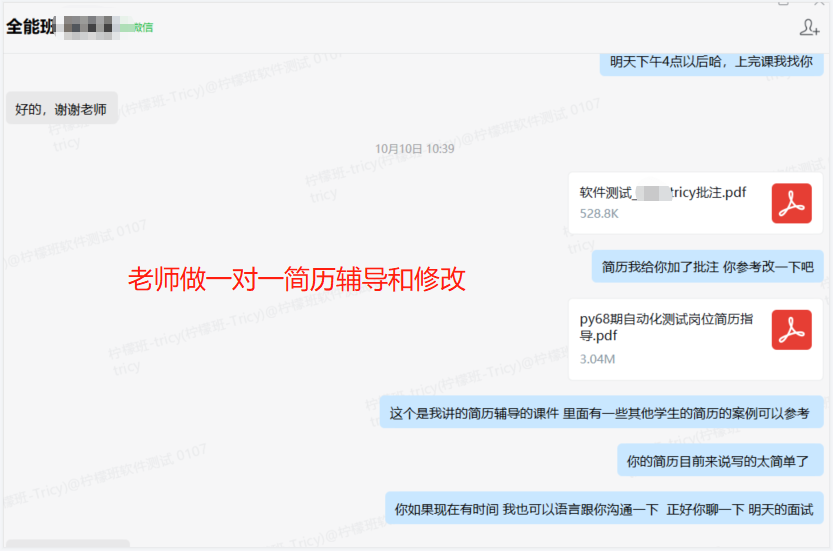Screen dimensions: 833x551
Task: Select the reply 好的，谢谢老师
Action: [x=61, y=109]
